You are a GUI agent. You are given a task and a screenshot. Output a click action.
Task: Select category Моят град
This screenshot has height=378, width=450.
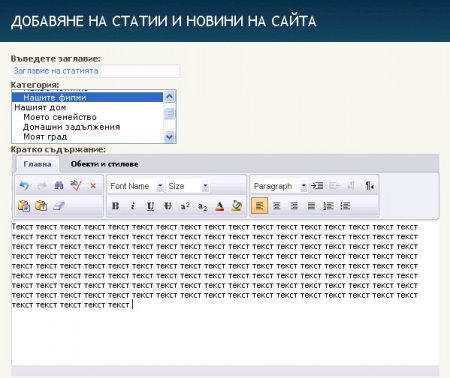click(87, 137)
